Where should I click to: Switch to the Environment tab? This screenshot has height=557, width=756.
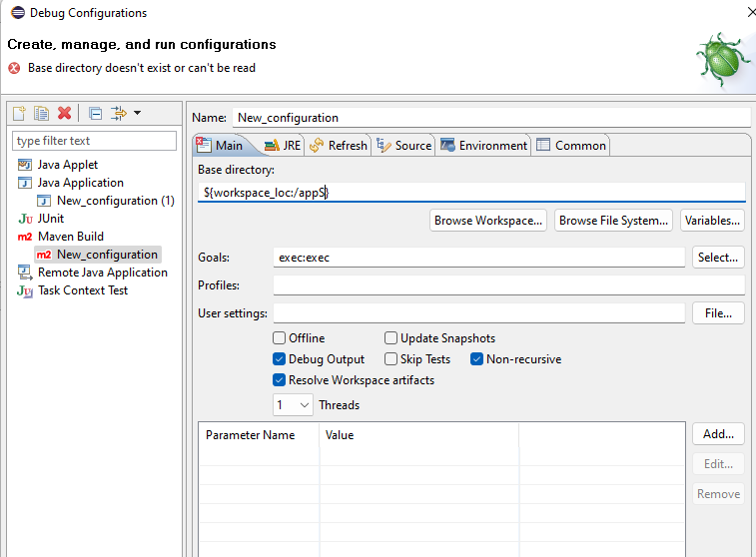483,146
